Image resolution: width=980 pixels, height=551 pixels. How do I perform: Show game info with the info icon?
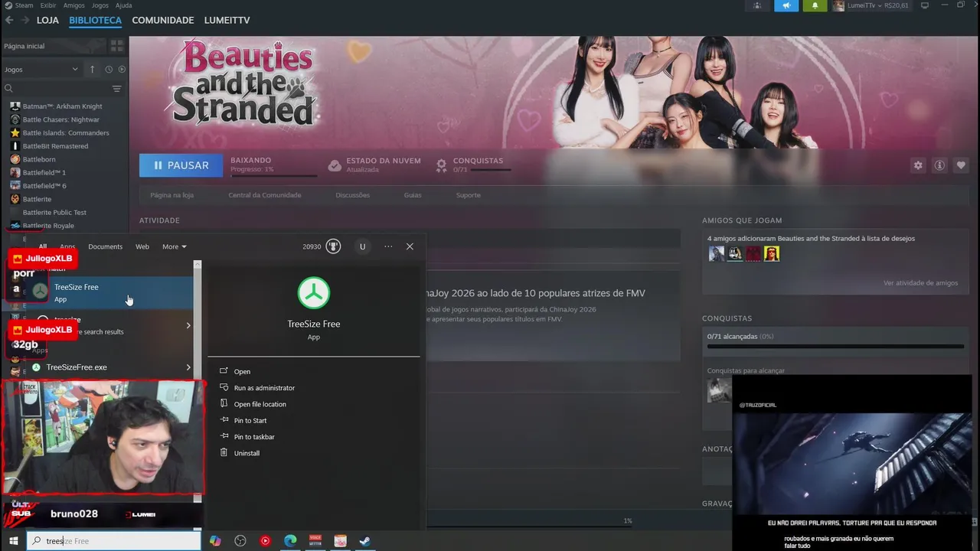click(x=939, y=165)
